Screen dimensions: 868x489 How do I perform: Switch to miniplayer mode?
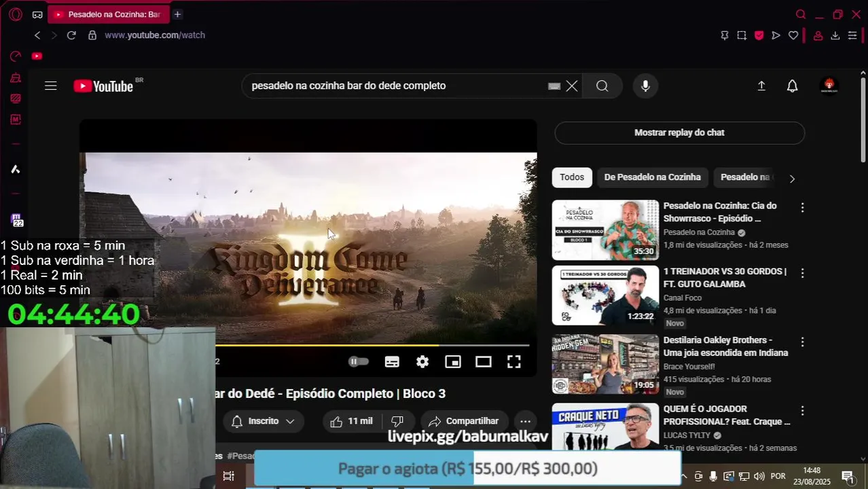453,362
